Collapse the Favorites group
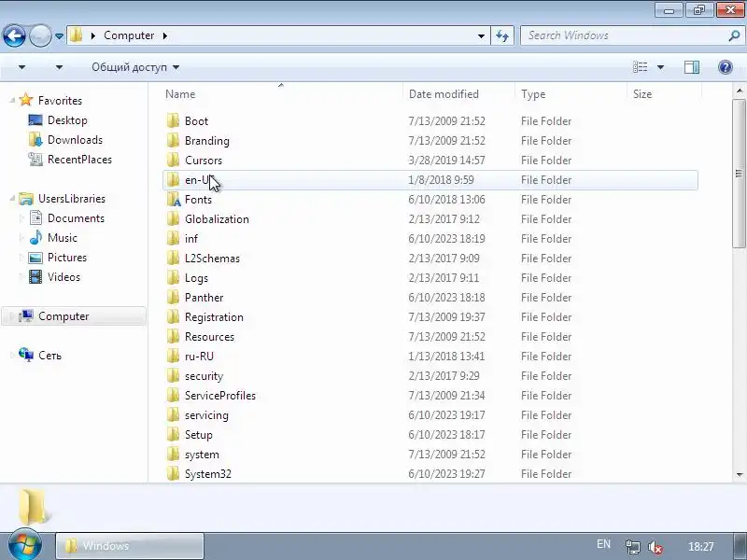Screen dimensions: 747x560 pyautogui.click(x=12, y=101)
